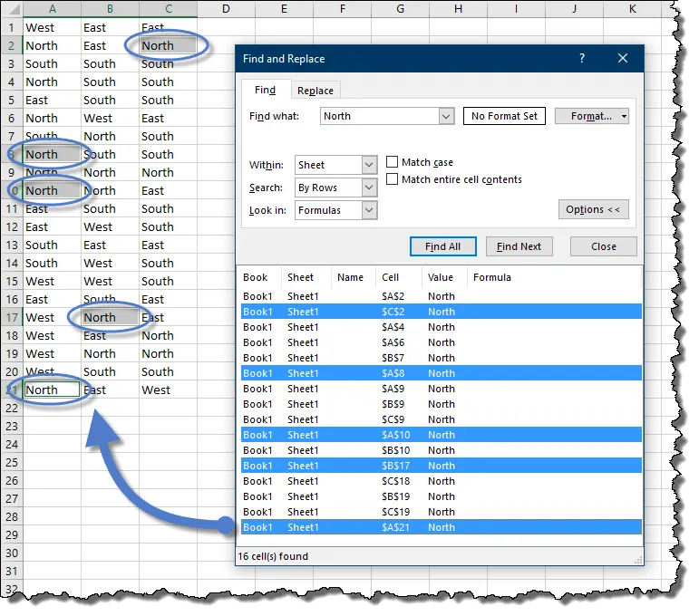Select result row $A$9
The image size is (699, 616).
coord(441,389)
